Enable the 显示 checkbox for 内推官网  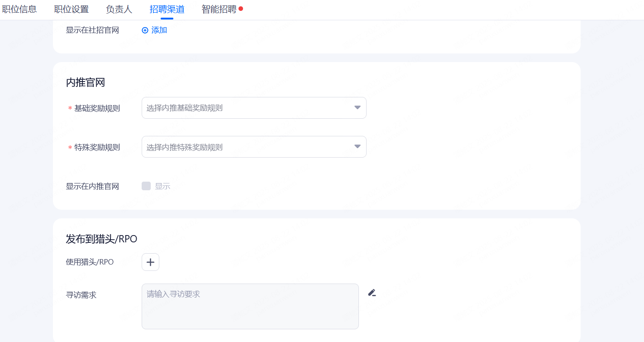click(x=146, y=186)
